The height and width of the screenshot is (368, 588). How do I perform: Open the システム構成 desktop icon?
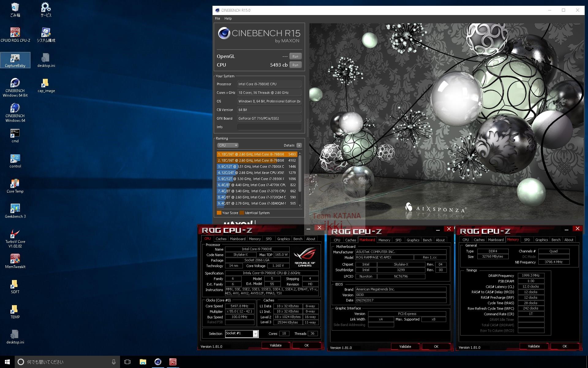(x=46, y=35)
